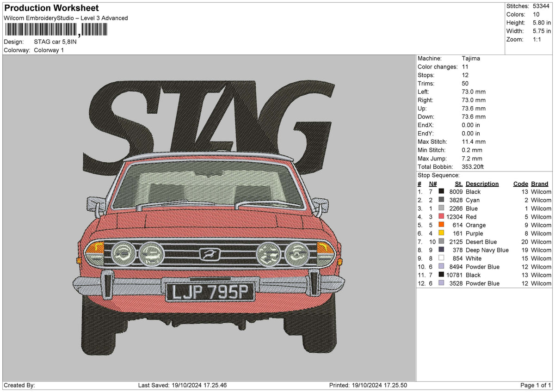
Task: Click the Min Stitch value 0.2 mm
Action: [472, 150]
